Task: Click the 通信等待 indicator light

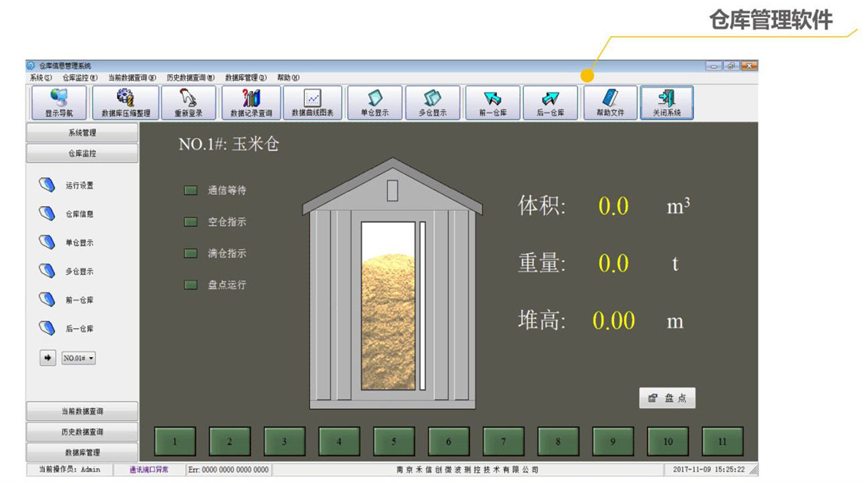Action: (x=191, y=190)
